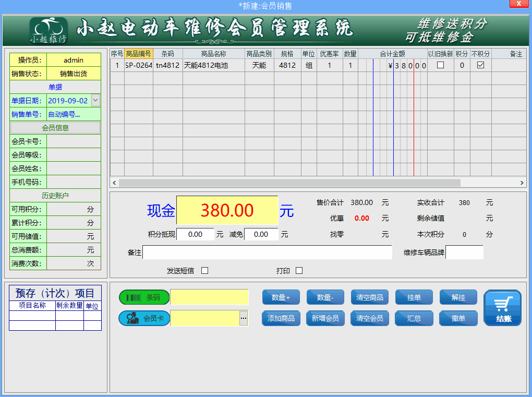The image size is (532, 397).
Task: Click the 减免 amount field
Action: (261, 234)
